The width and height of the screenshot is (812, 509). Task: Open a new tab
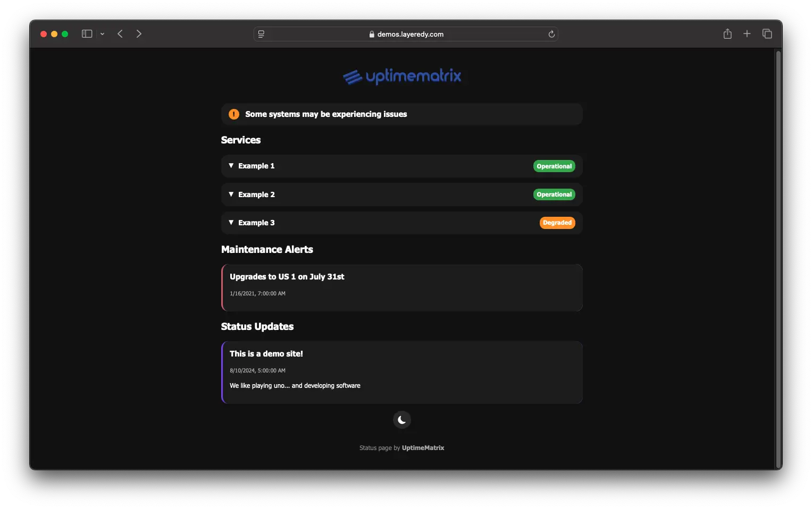747,34
